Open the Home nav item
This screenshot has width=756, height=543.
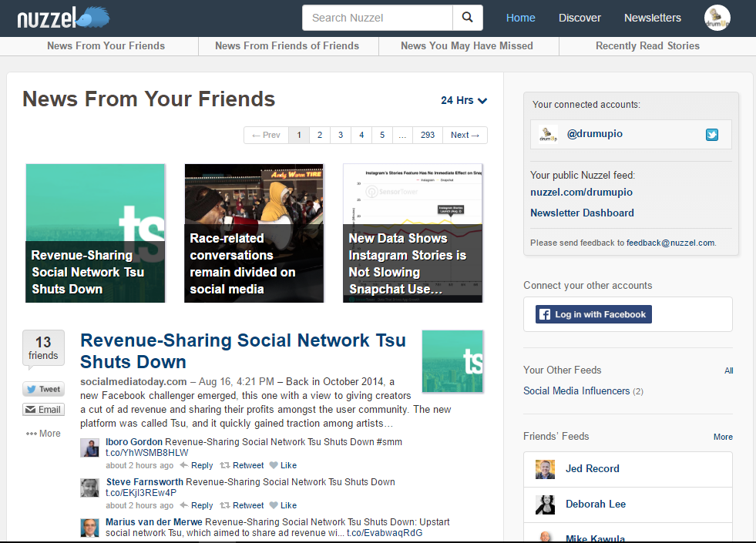(521, 18)
